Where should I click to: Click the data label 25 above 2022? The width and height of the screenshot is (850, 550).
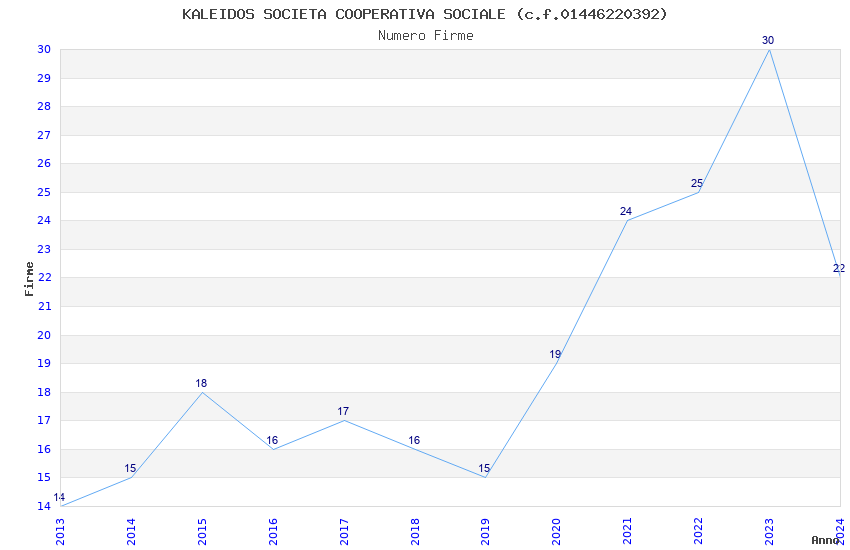pos(697,183)
